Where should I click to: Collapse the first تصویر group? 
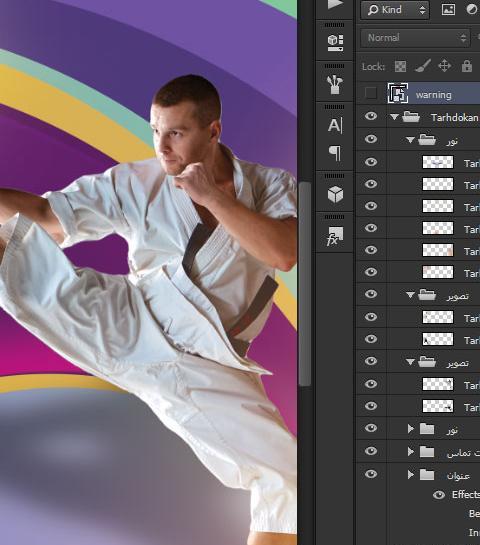410,295
